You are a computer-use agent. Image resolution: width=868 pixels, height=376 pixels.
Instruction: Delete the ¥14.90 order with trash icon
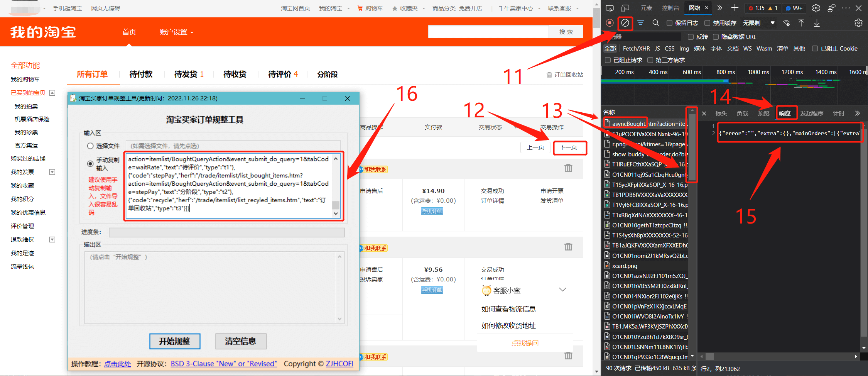[x=568, y=168]
